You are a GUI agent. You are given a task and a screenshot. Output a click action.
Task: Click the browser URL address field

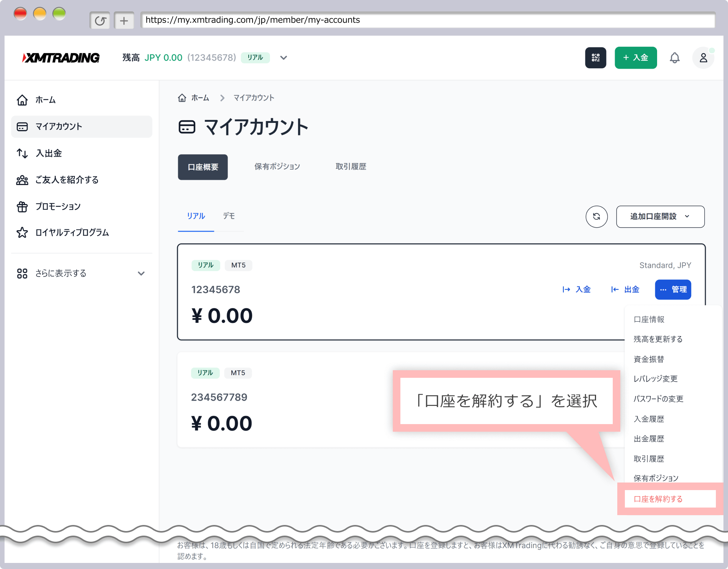(428, 20)
